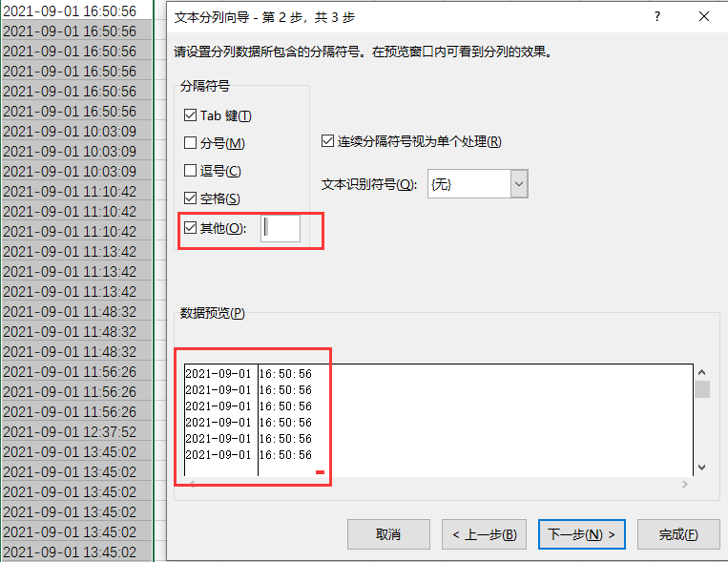Image resolution: width=728 pixels, height=562 pixels.
Task: Click the 取消 button
Action: tap(388, 534)
